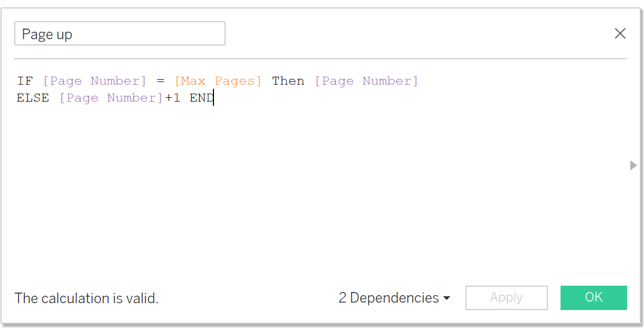Click the first [Page Number] after IF
This screenshot has height=328, width=644.
coord(95,81)
